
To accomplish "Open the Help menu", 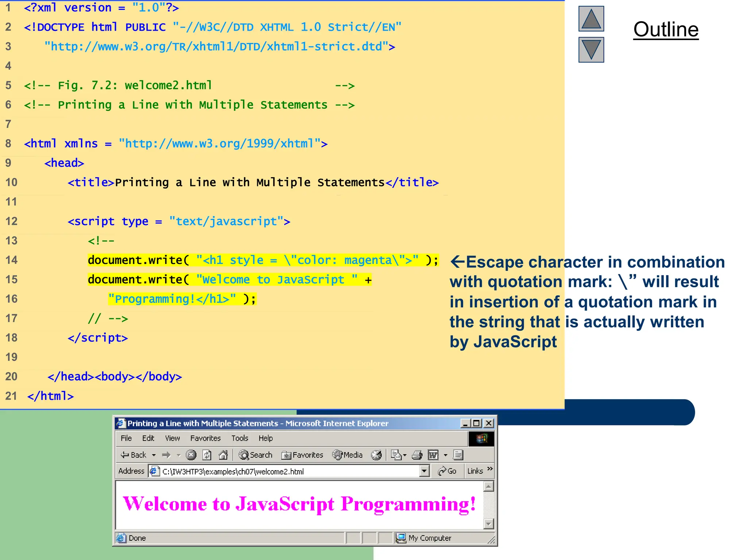I will pyautogui.click(x=266, y=438).
